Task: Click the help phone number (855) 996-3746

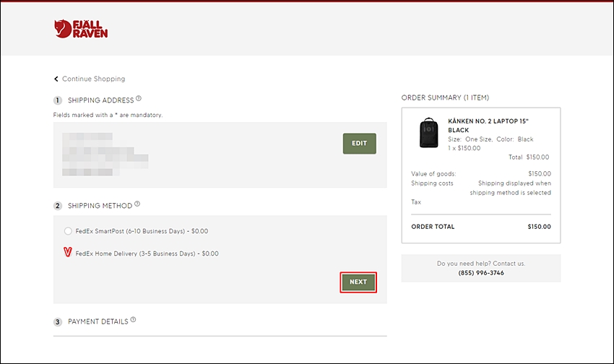Action: pyautogui.click(x=481, y=273)
